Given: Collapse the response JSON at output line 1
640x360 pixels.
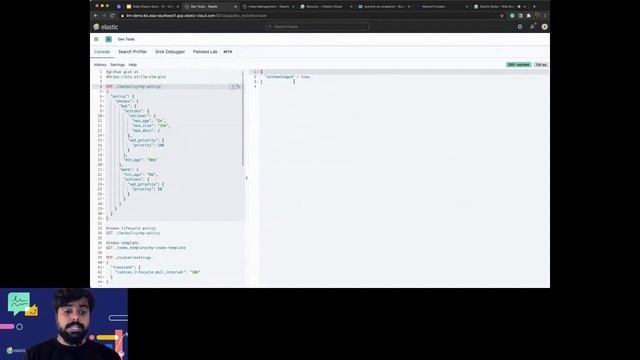Looking at the screenshot, I should tap(258, 72).
